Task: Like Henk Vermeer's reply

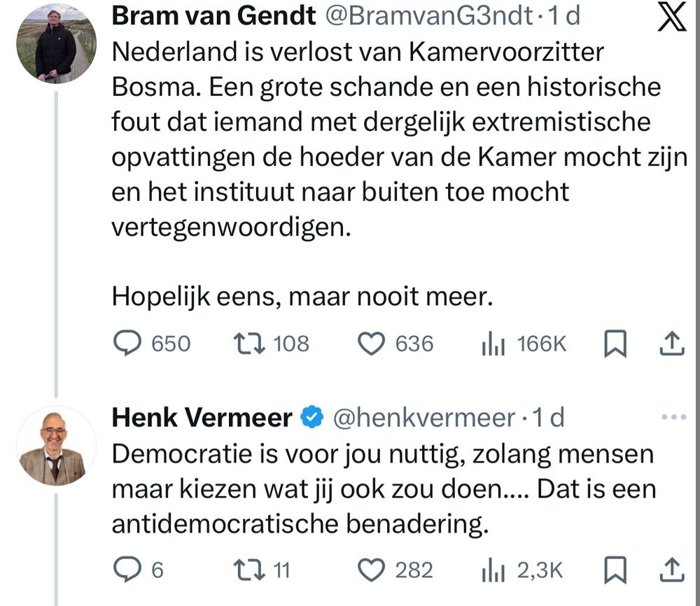Action: [x=371, y=570]
